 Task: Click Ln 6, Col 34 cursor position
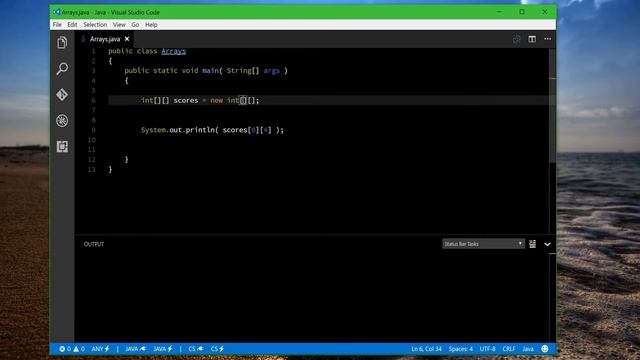[426, 349]
